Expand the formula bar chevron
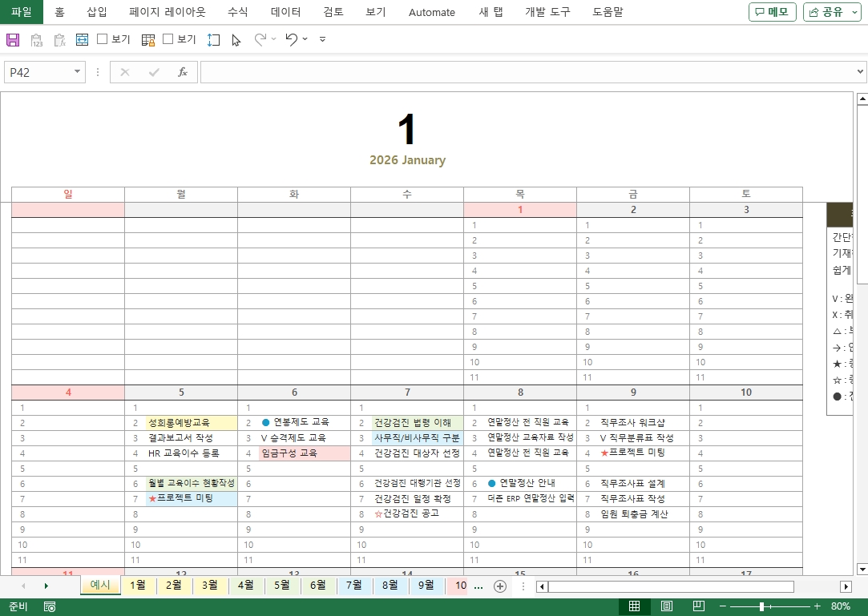868x616 pixels. [x=860, y=72]
